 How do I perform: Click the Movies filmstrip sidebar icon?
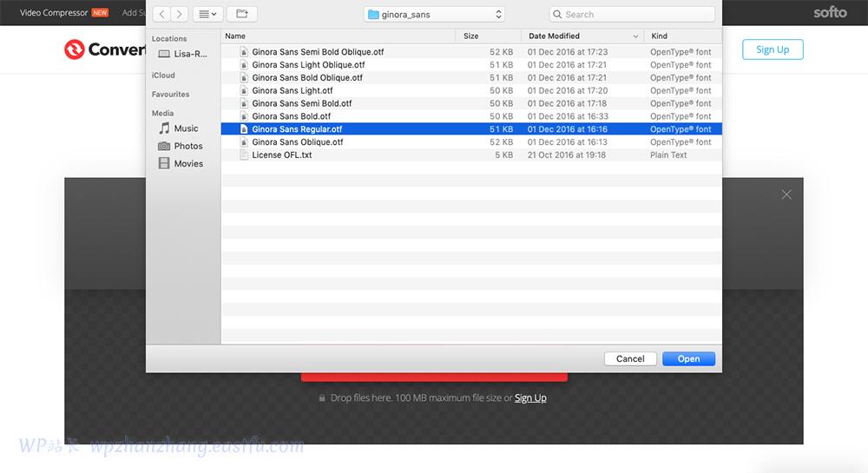[164, 163]
